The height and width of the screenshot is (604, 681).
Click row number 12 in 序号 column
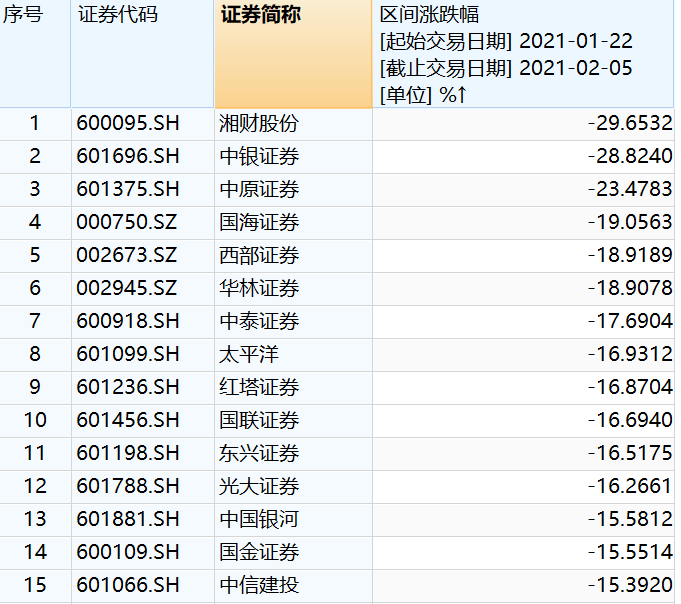35,486
